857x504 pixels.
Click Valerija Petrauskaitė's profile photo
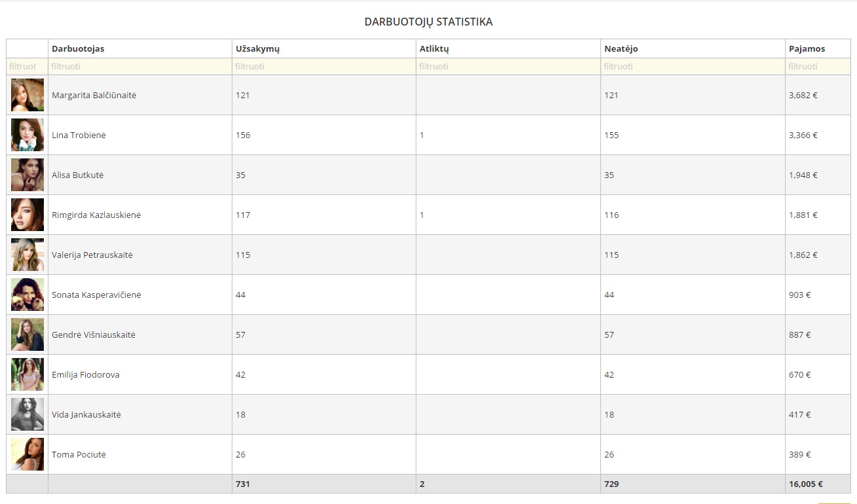(x=27, y=255)
